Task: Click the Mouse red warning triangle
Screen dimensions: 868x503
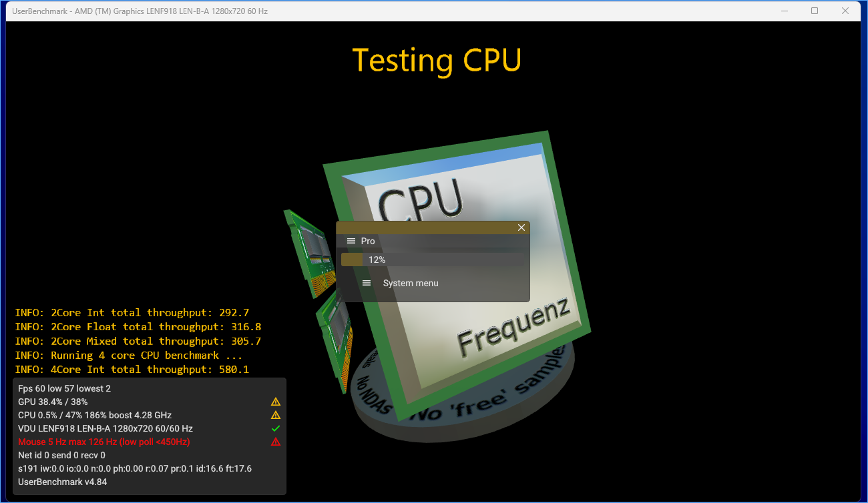Action: (x=276, y=442)
